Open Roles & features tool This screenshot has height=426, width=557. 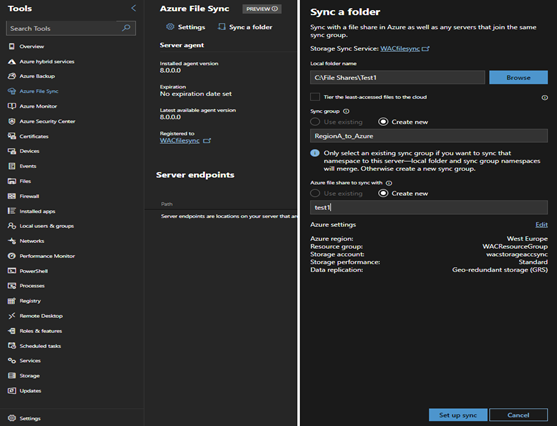pyautogui.click(x=40, y=331)
